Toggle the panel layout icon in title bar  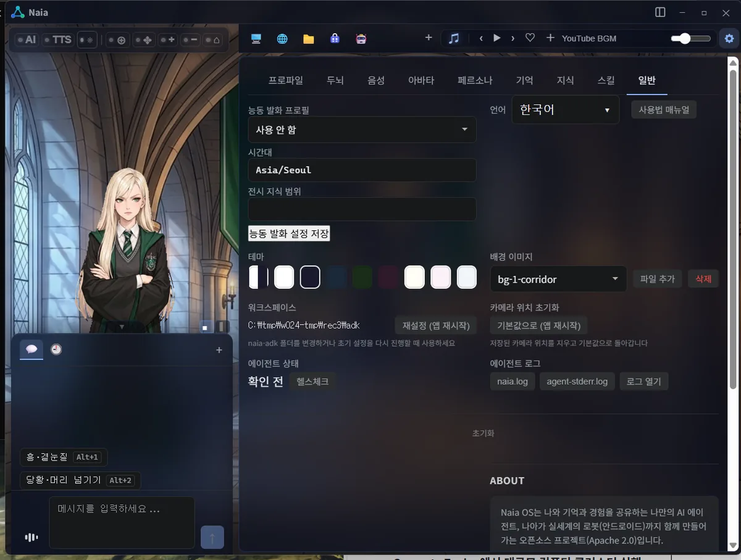pos(660,12)
